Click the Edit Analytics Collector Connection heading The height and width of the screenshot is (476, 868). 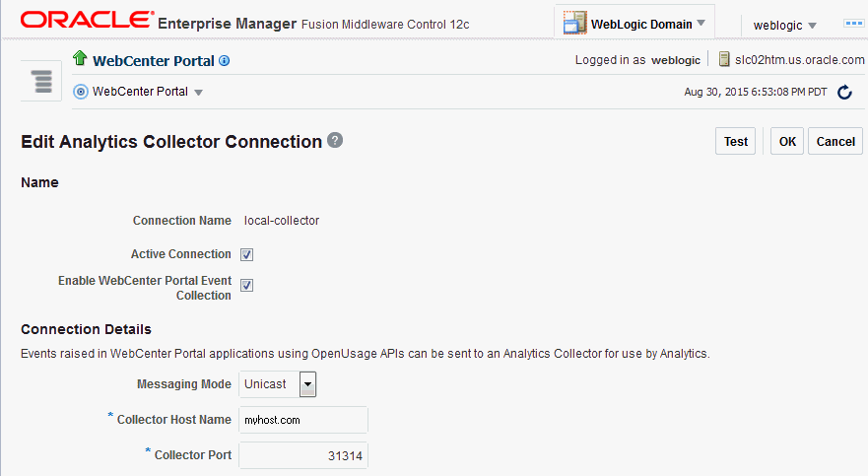pyautogui.click(x=171, y=142)
